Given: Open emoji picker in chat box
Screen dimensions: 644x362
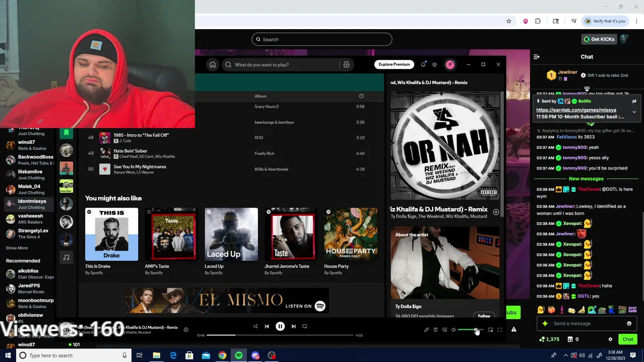Looking at the screenshot, I should tap(629, 323).
